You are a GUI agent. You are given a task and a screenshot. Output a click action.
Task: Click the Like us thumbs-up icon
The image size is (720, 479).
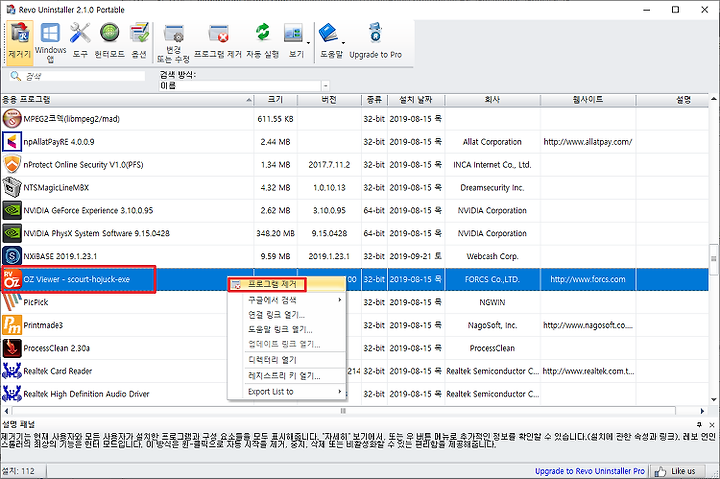coord(660,471)
